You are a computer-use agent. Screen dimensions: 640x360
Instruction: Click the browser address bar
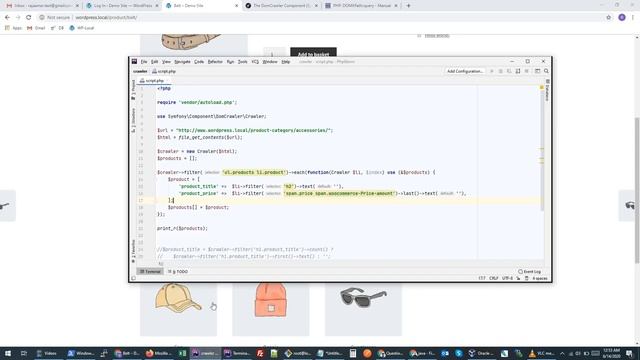322,18
